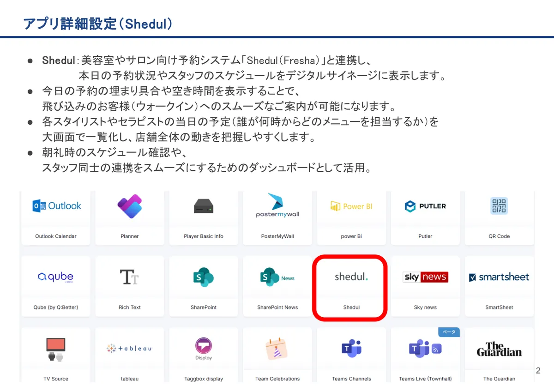Click the 'Player Basic Info' label

204,236
